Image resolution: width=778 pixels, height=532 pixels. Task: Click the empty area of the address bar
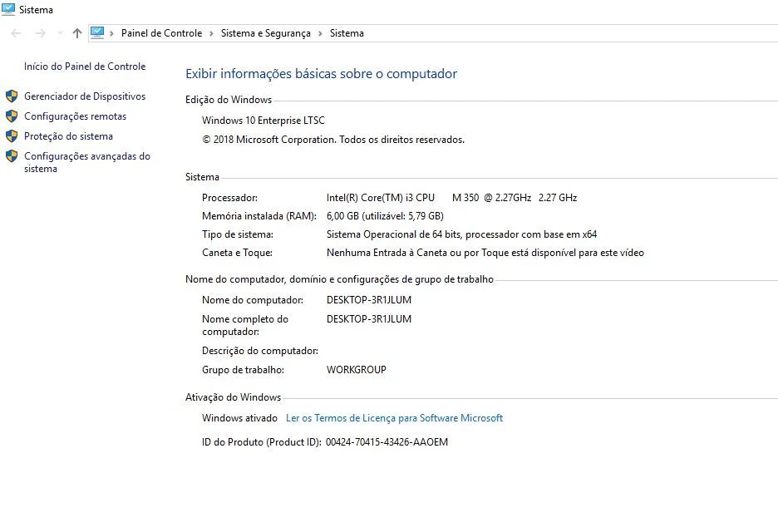coord(570,33)
